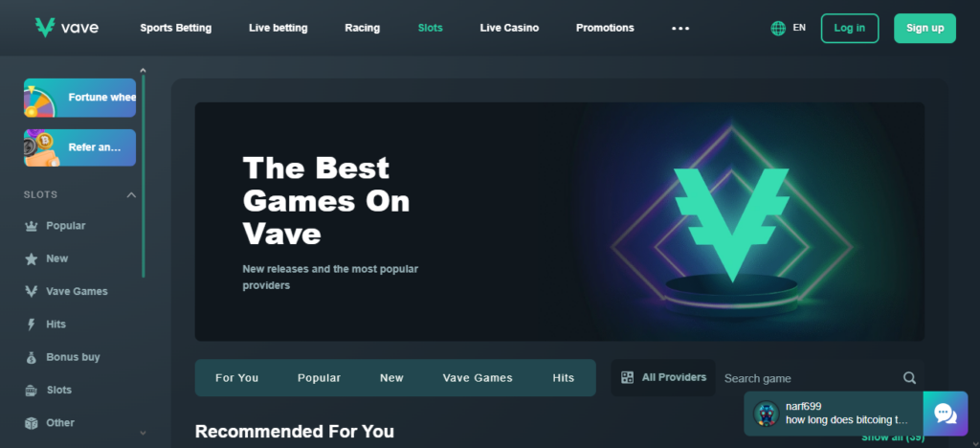This screenshot has height=448, width=980.
Task: Click the Show all link
Action: tap(893, 437)
